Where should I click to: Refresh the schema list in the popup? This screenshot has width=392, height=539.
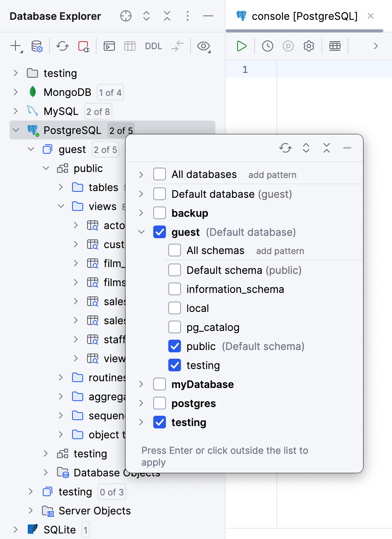[285, 148]
